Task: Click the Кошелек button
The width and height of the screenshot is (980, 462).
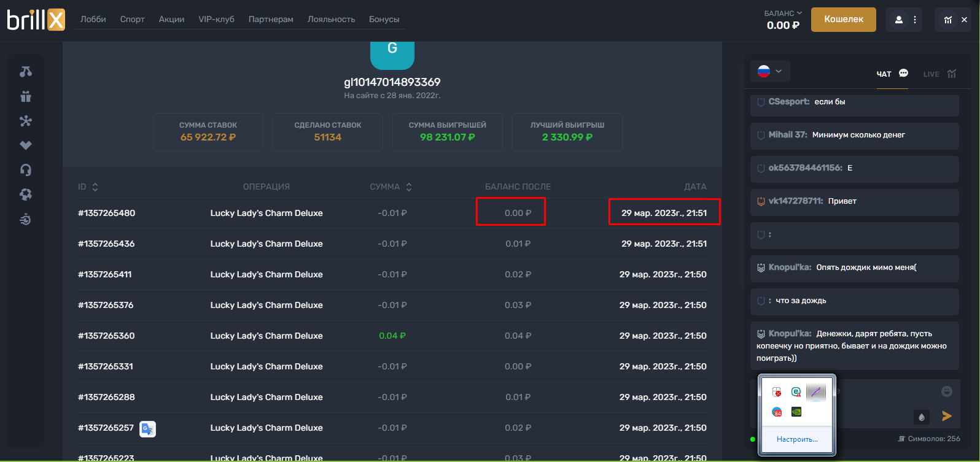Action: 844,20
